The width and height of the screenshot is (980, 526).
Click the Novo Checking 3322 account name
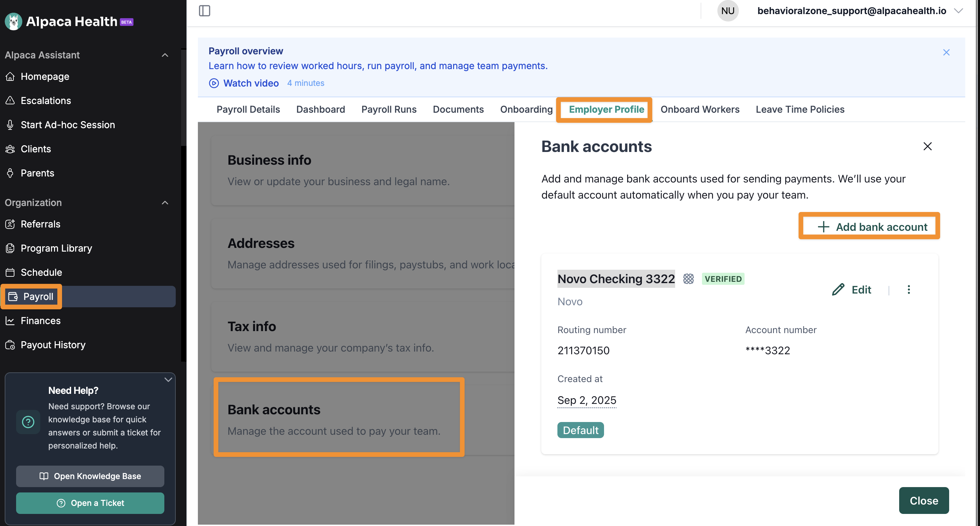coord(616,279)
